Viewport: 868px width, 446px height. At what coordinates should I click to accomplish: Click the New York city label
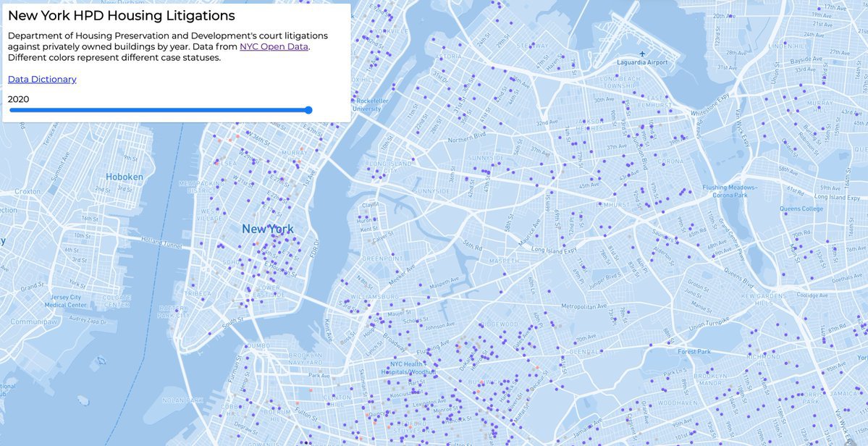[268, 229]
